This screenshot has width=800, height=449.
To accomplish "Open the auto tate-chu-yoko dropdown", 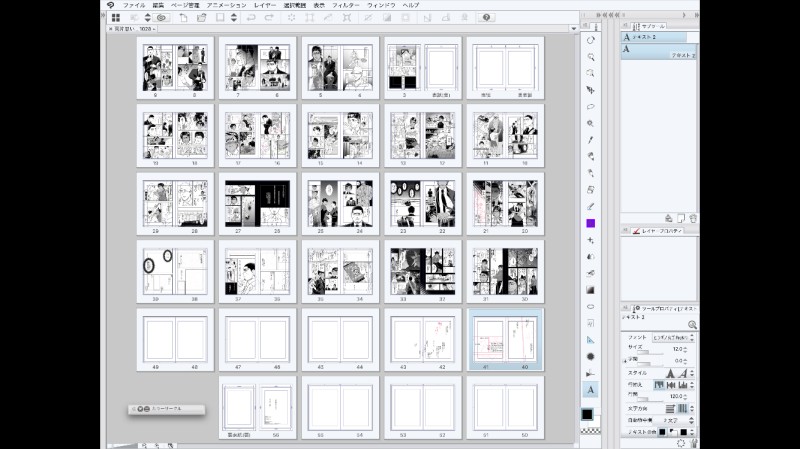I will pyautogui.click(x=673, y=420).
